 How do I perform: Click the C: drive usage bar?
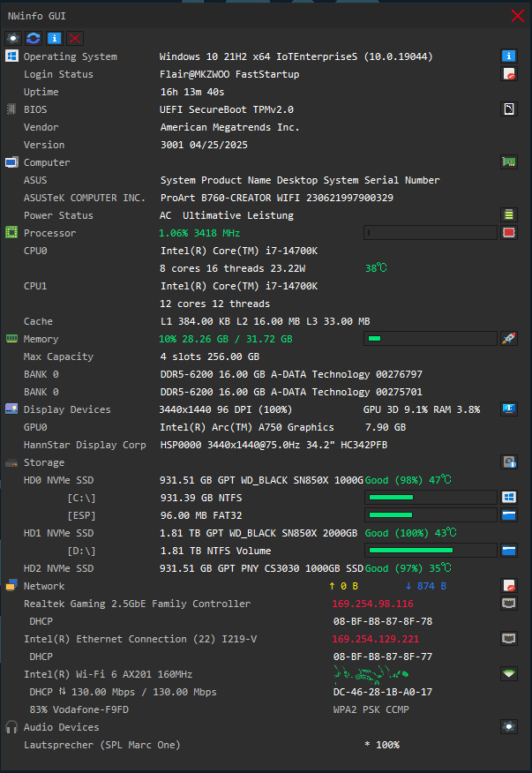[x=431, y=498]
